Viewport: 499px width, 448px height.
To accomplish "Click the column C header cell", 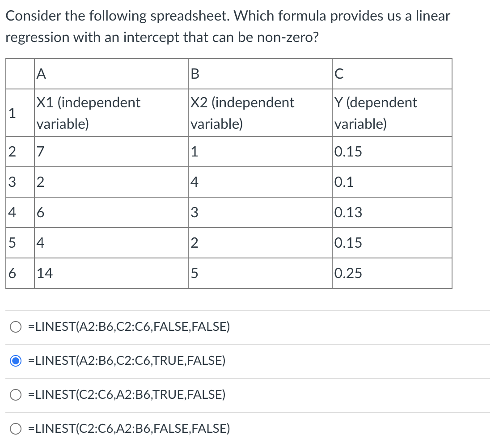I will pyautogui.click(x=392, y=74).
